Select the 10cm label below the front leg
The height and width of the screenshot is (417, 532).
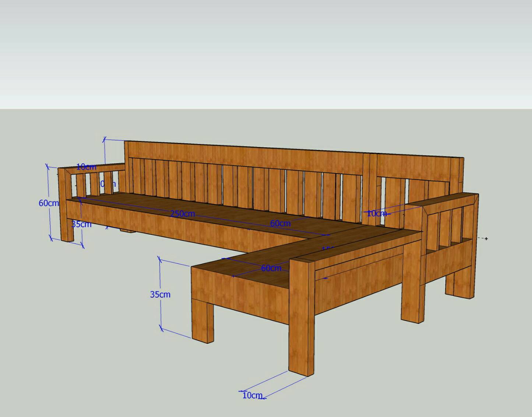[x=252, y=395]
